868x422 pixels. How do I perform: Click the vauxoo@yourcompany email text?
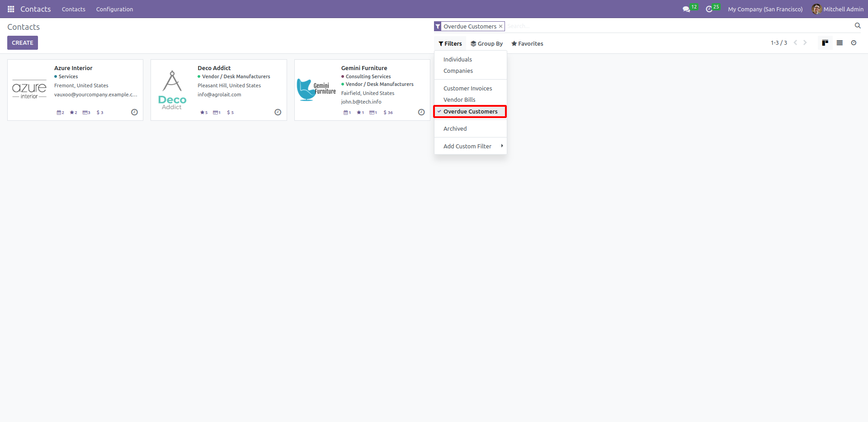(96, 95)
